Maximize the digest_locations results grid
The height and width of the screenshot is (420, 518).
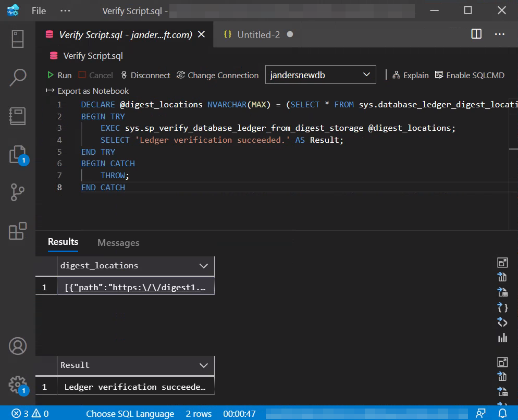[502, 262]
